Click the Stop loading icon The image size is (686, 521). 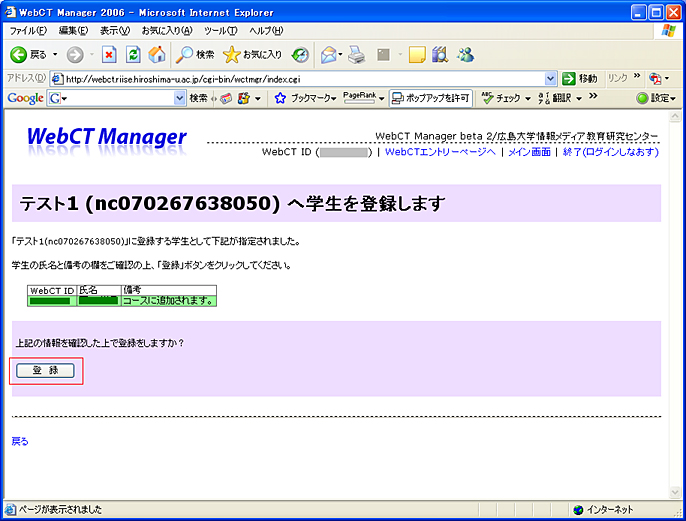109,55
